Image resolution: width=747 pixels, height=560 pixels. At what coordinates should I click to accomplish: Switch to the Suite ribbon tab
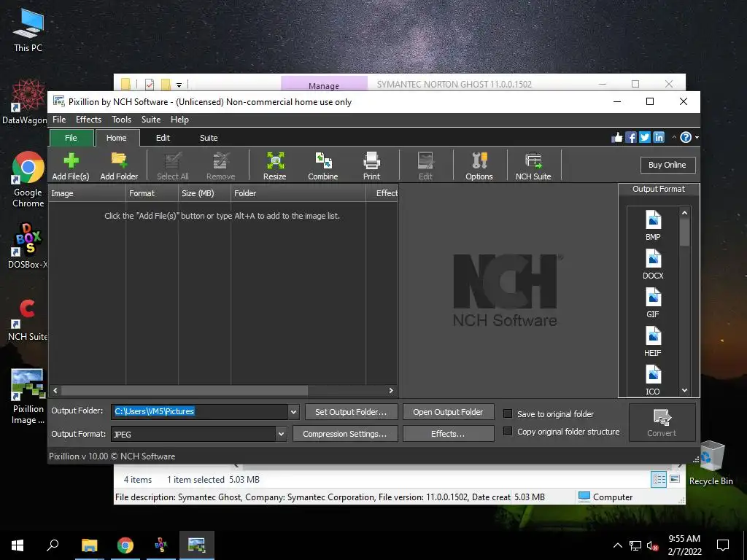[x=209, y=138]
